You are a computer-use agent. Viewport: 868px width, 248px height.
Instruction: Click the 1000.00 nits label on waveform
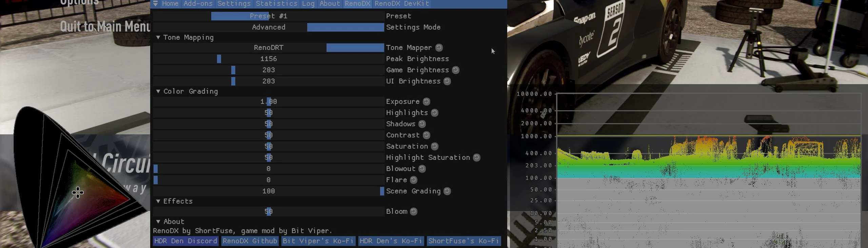(x=536, y=136)
